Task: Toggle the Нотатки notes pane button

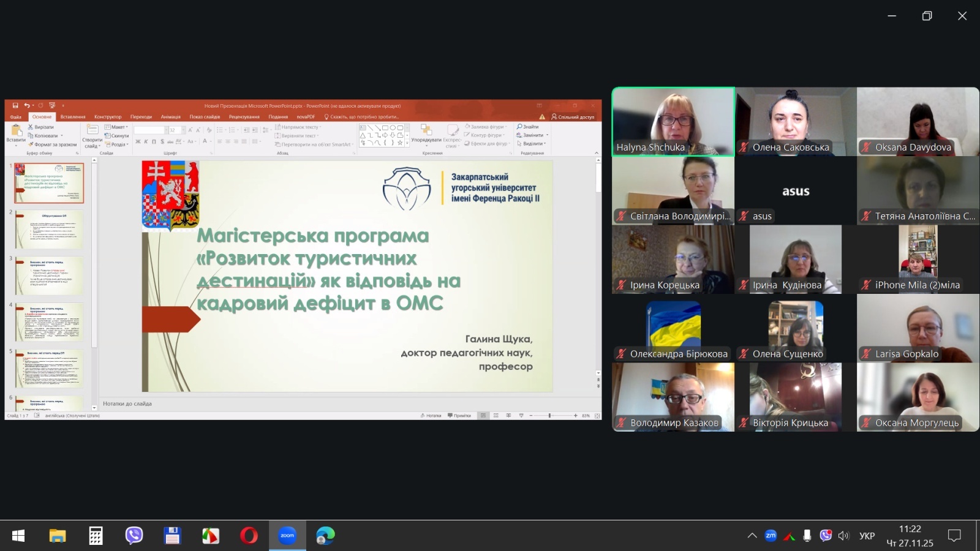Action: (431, 416)
